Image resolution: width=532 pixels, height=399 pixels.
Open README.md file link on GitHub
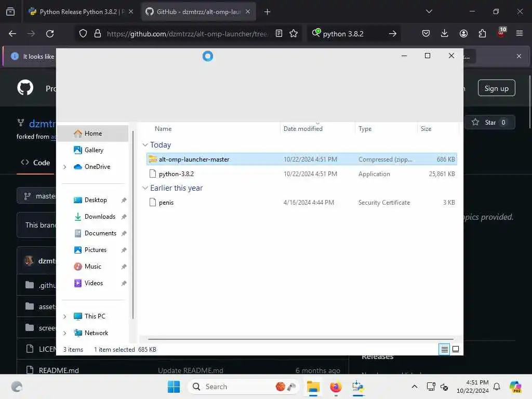tap(59, 370)
